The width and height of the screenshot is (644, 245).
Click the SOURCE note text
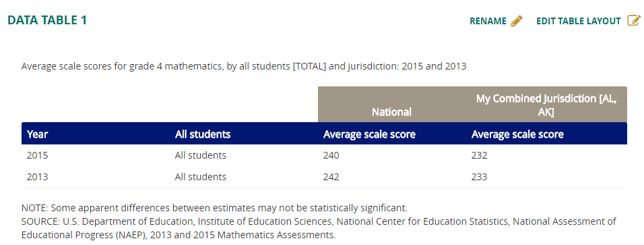319,228
